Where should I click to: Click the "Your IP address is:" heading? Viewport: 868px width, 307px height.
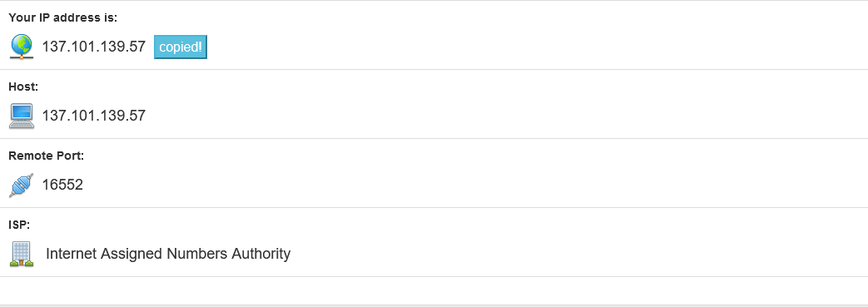(x=63, y=17)
